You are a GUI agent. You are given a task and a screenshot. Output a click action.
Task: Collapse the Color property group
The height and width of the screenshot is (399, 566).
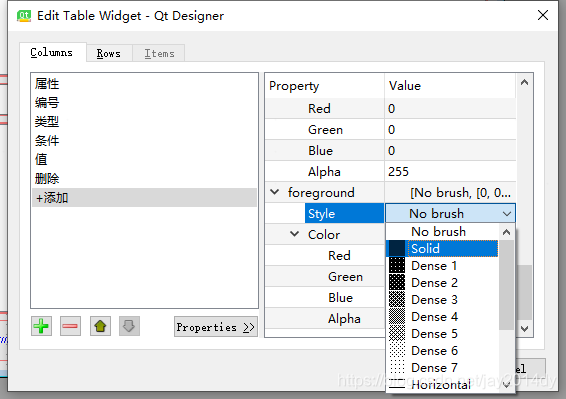295,234
